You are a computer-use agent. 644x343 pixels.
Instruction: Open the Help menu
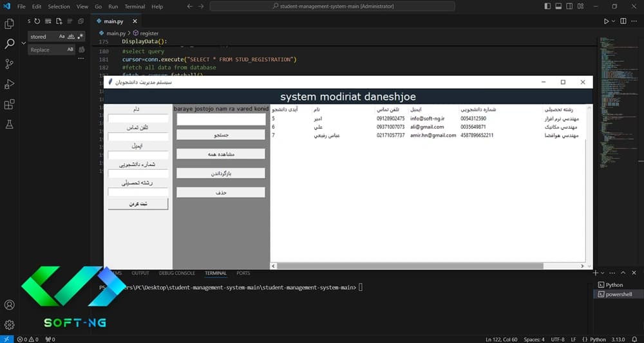click(157, 6)
